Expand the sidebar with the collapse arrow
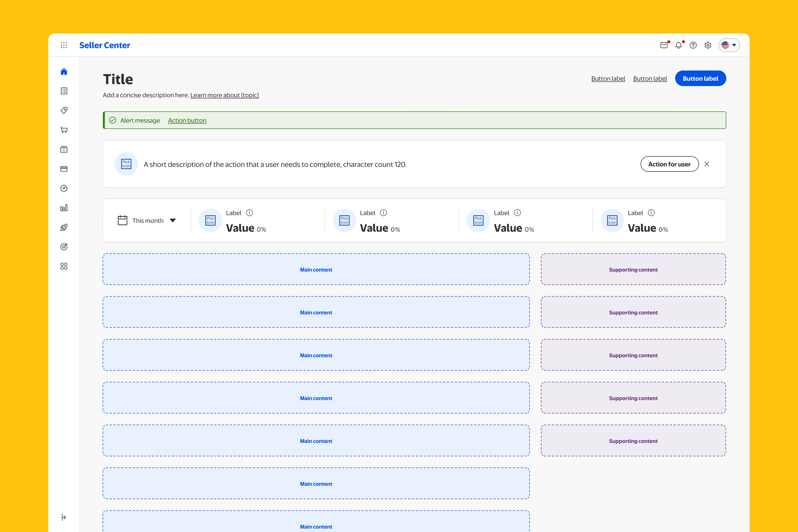Viewport: 798px width, 532px height. [x=64, y=517]
